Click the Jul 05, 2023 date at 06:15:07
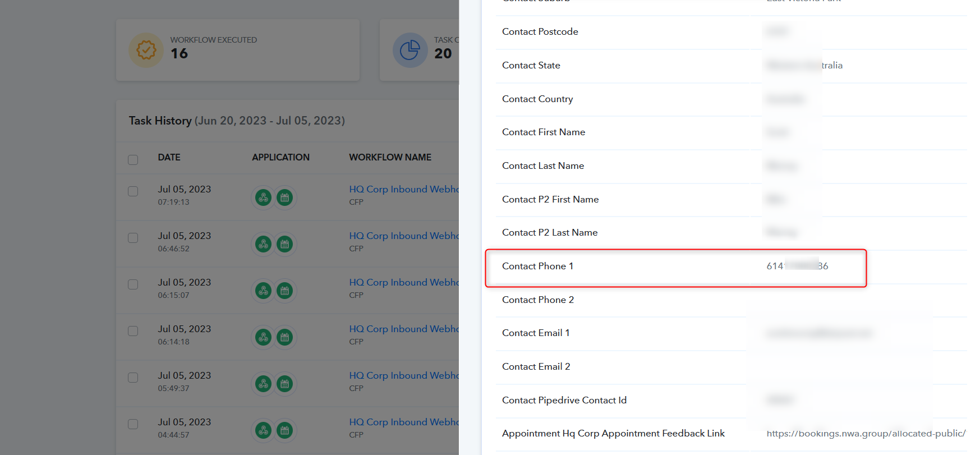The image size is (980, 455). pyautogui.click(x=185, y=283)
